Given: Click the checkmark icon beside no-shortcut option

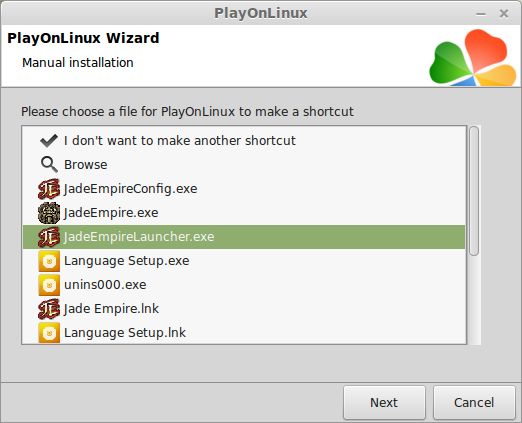Looking at the screenshot, I should (x=49, y=141).
